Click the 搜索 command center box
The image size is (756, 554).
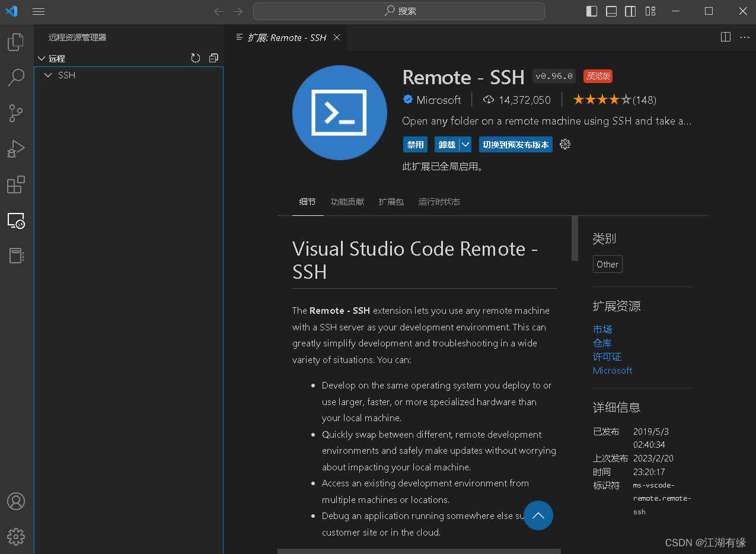(399, 11)
